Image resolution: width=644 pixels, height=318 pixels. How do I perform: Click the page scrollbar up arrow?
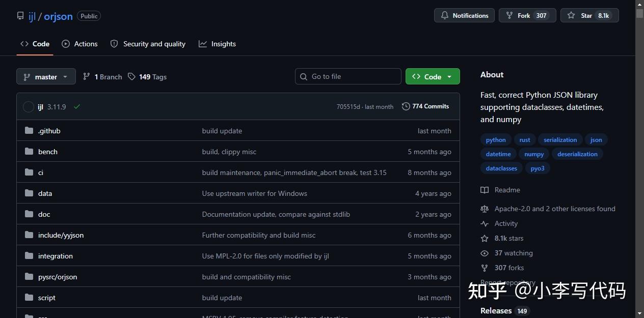(639, 4)
